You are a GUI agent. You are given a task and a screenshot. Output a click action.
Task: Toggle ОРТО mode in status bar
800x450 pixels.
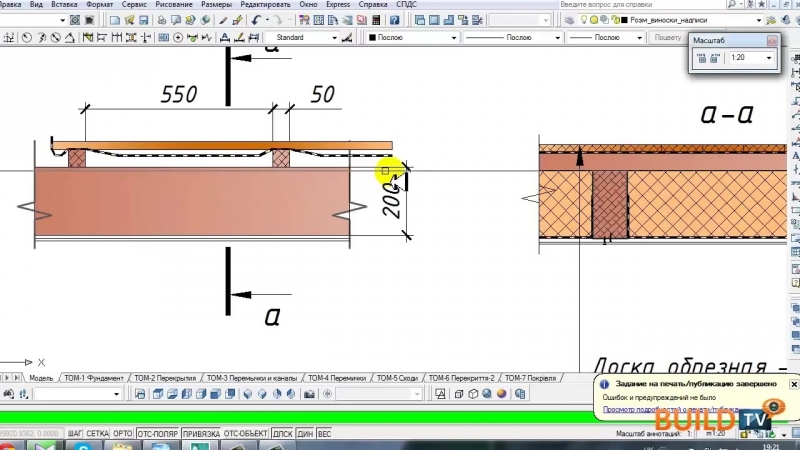click(123, 434)
